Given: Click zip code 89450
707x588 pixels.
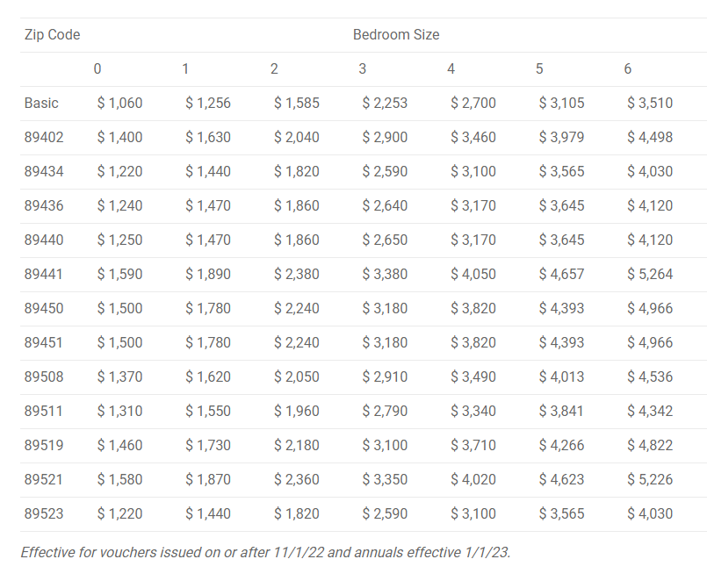Looking at the screenshot, I should click(x=44, y=309).
